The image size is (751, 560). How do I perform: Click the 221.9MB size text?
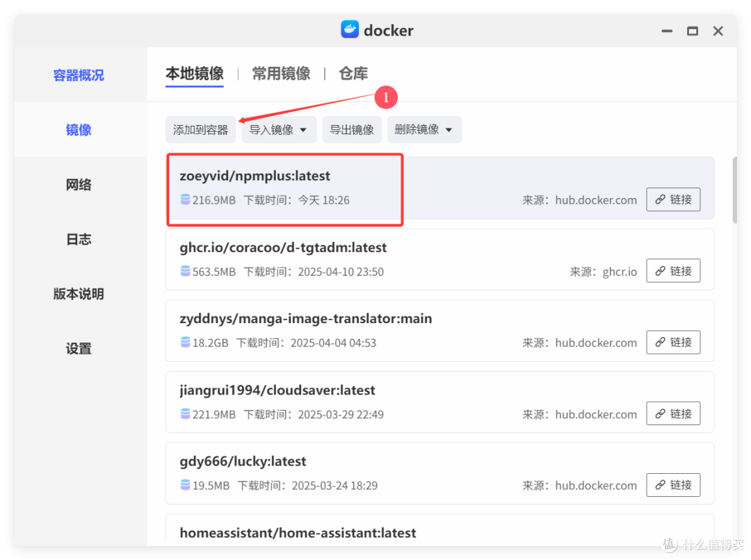tap(214, 415)
